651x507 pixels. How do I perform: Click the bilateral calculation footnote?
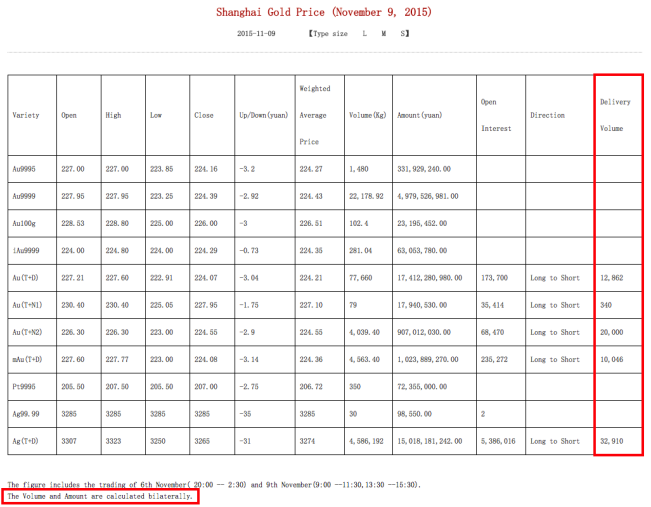coord(100,496)
